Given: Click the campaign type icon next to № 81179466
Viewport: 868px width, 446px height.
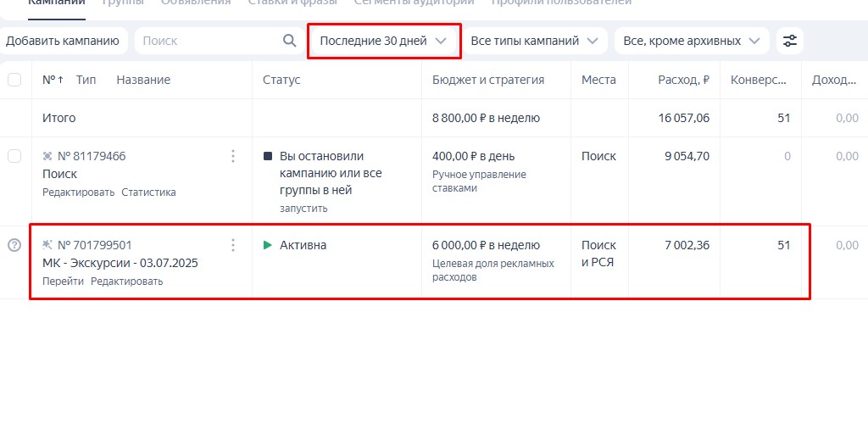Looking at the screenshot, I should tap(47, 156).
